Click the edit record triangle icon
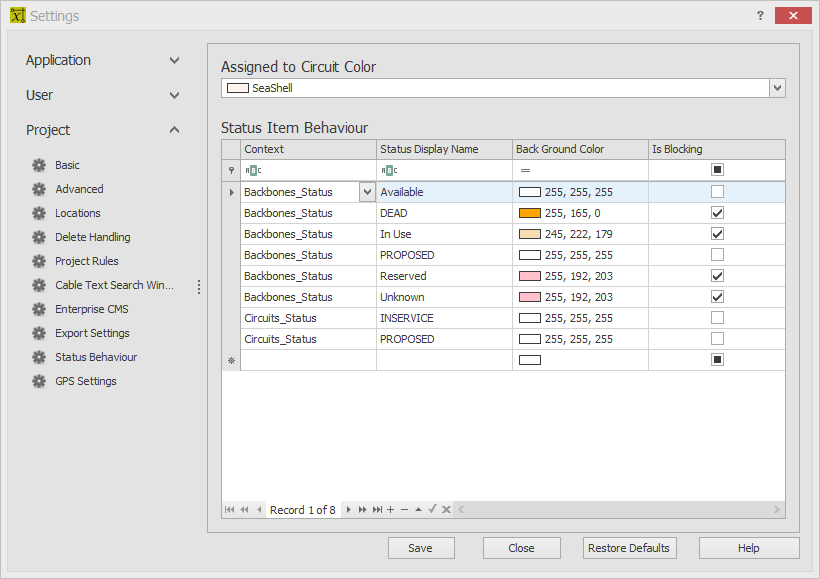 pos(418,509)
